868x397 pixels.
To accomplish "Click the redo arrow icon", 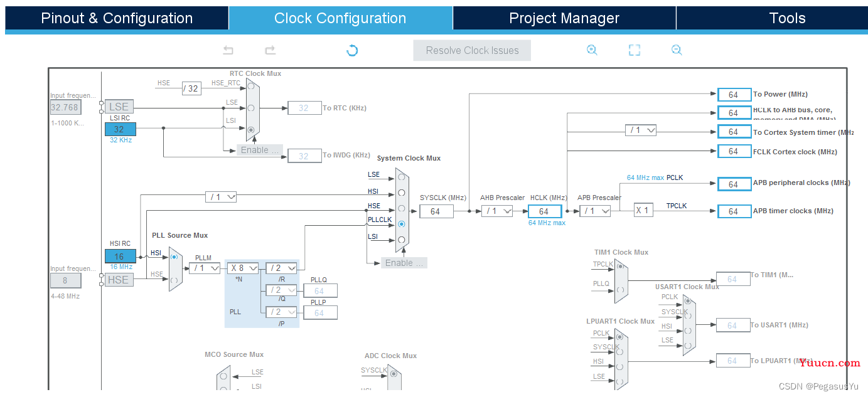I will click(270, 50).
